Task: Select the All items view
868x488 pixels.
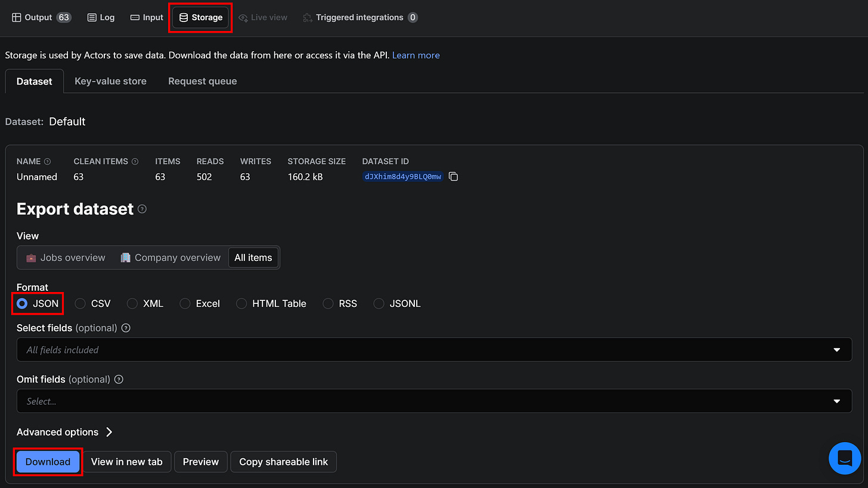Action: [x=253, y=257]
